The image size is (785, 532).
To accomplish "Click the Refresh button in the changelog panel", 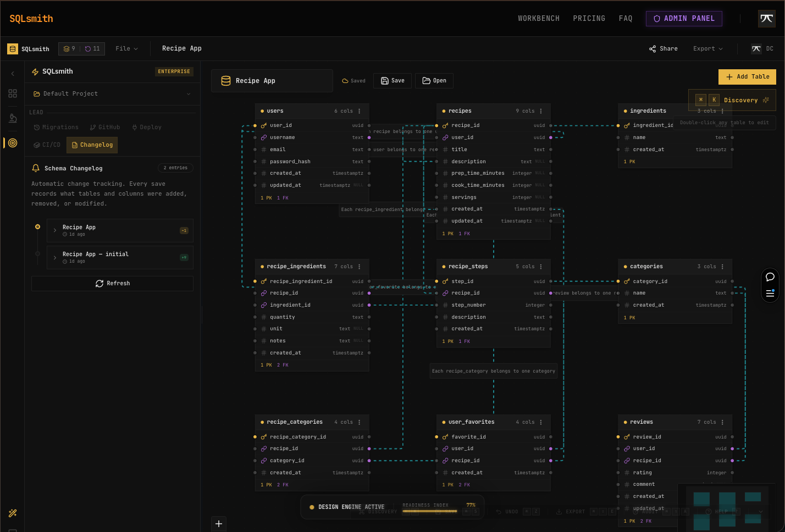I will click(x=112, y=283).
